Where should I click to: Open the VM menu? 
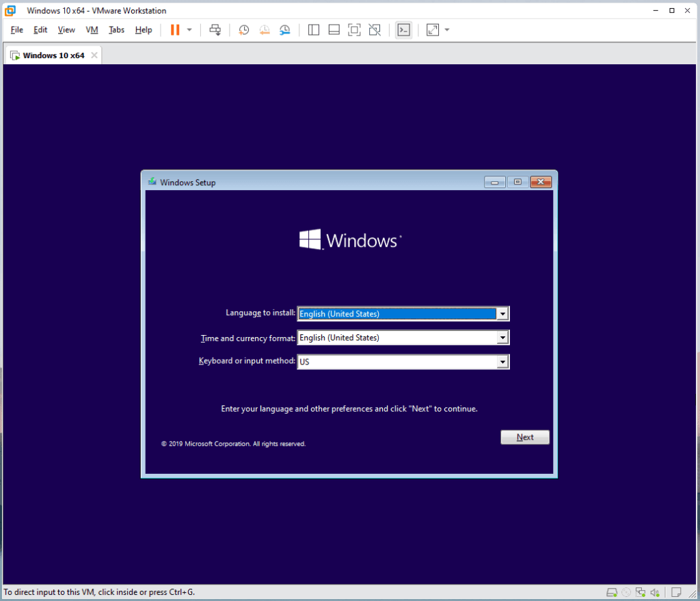coord(92,30)
